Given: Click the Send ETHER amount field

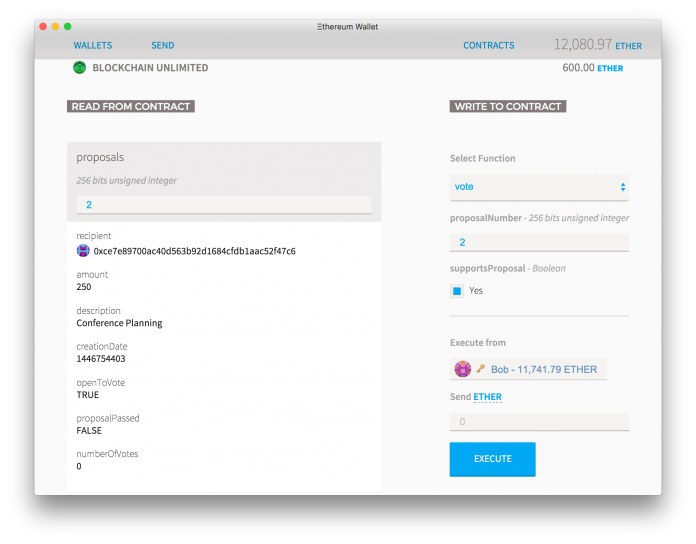Looking at the screenshot, I should (x=539, y=422).
